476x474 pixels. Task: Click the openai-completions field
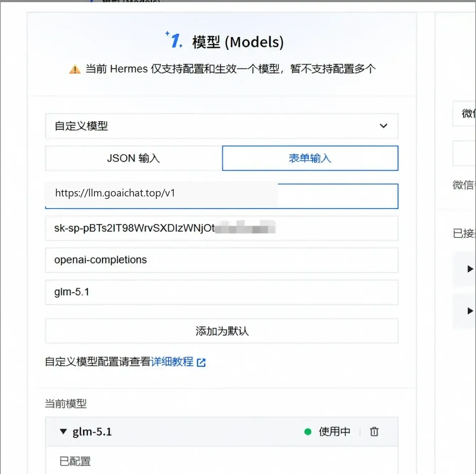tap(221, 260)
